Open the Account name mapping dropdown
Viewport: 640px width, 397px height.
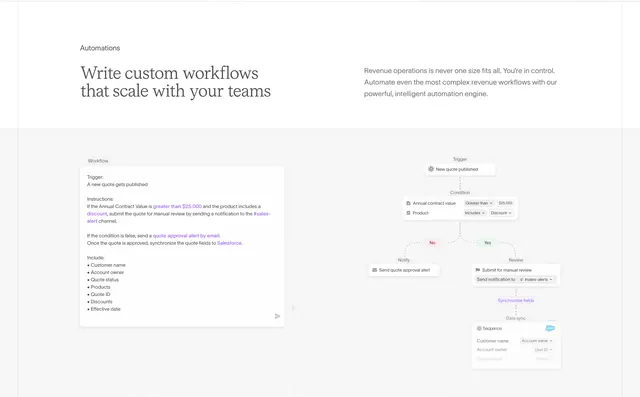536,341
